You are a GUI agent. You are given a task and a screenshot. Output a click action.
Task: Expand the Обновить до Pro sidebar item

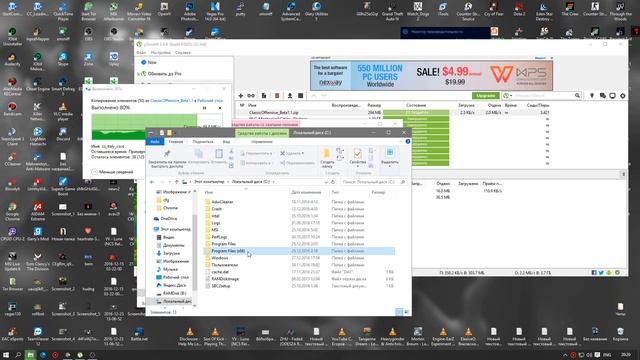(139, 74)
